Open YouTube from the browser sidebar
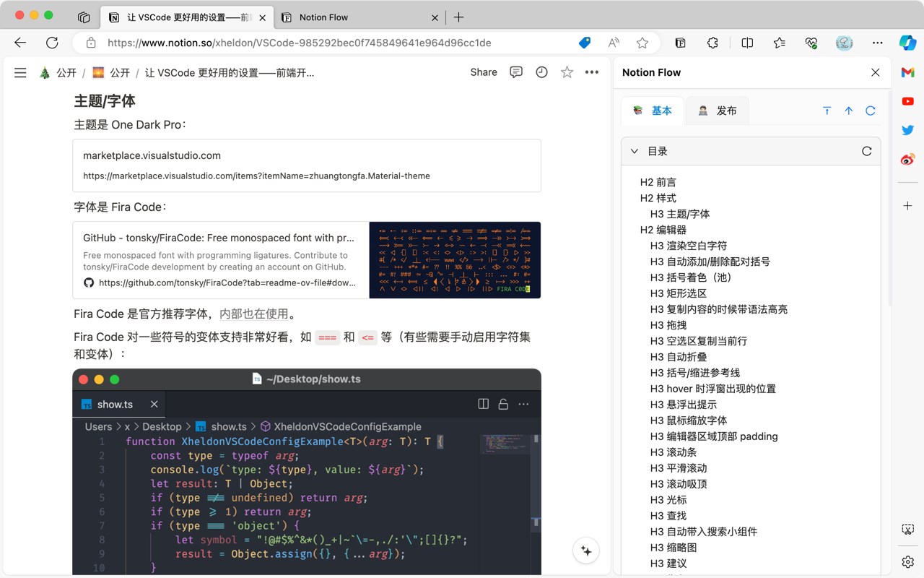This screenshot has height=578, width=924. click(908, 101)
